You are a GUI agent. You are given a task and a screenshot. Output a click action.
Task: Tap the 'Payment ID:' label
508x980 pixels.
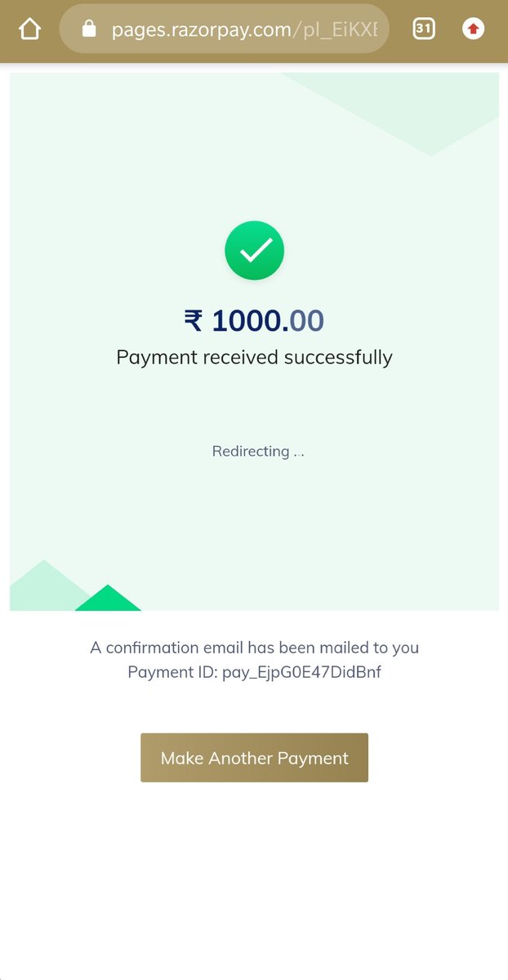tap(172, 673)
